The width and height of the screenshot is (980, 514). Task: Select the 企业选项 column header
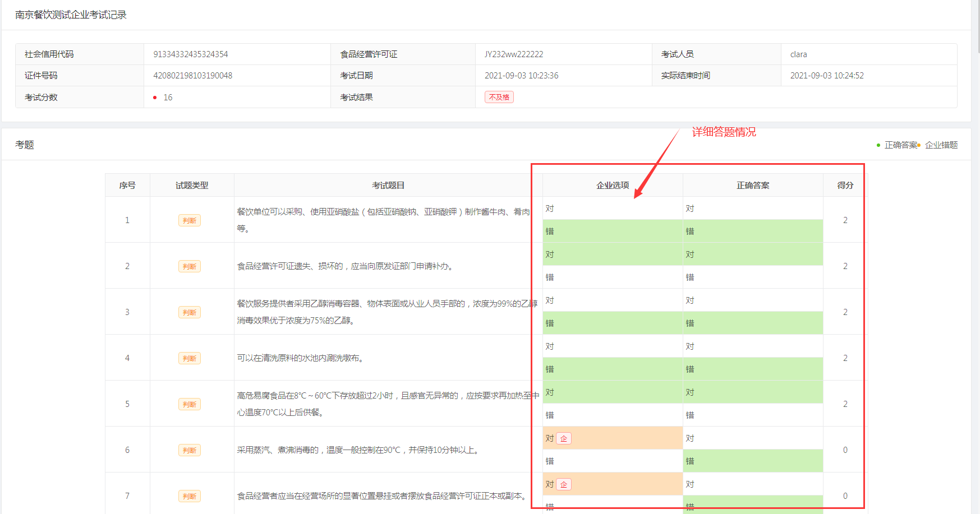613,185
